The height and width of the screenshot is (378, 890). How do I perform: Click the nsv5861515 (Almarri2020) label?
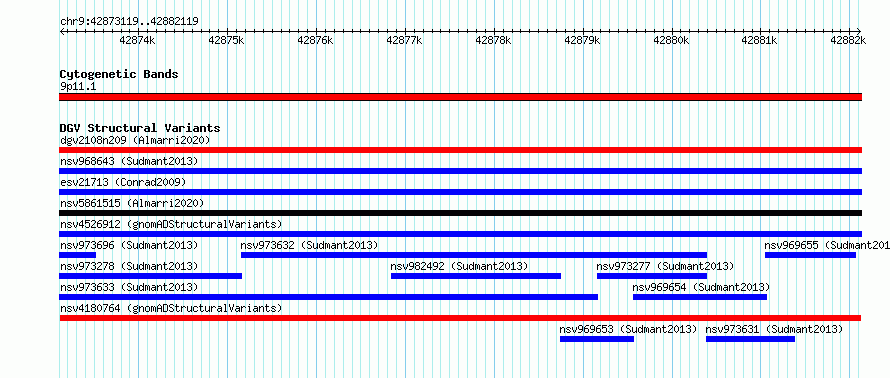click(x=132, y=203)
